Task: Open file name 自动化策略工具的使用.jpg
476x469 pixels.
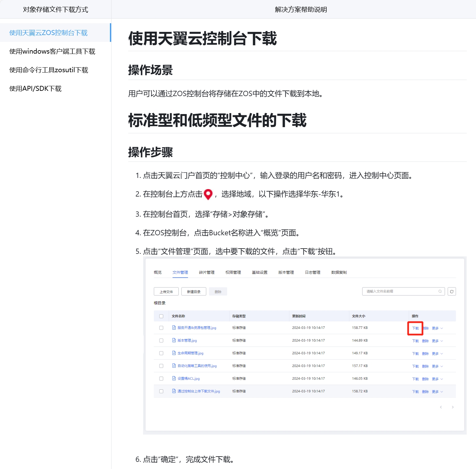Action: pyautogui.click(x=197, y=366)
